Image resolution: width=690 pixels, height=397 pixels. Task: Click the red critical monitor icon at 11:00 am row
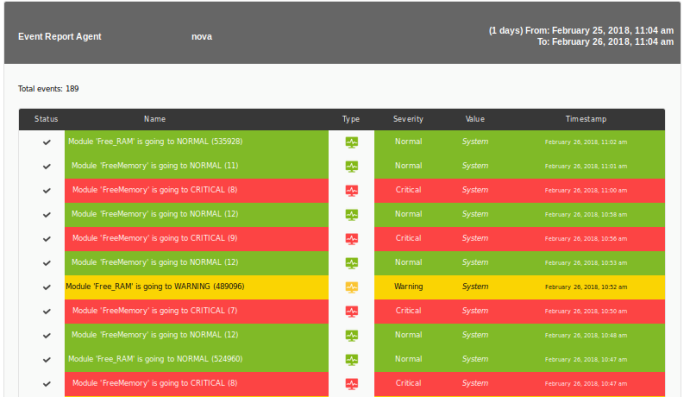[351, 191]
